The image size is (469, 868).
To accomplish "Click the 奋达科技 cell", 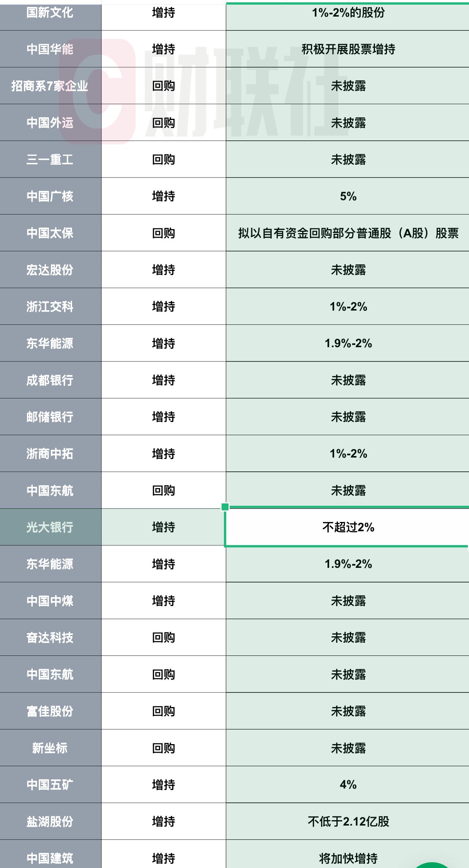I will pos(50,637).
